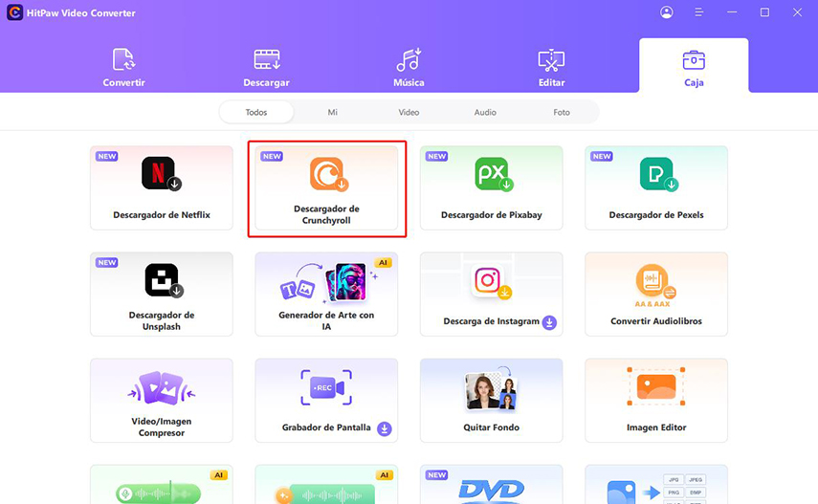Image resolution: width=818 pixels, height=504 pixels.
Task: Click the Convertir Audiolibros label
Action: (x=655, y=321)
